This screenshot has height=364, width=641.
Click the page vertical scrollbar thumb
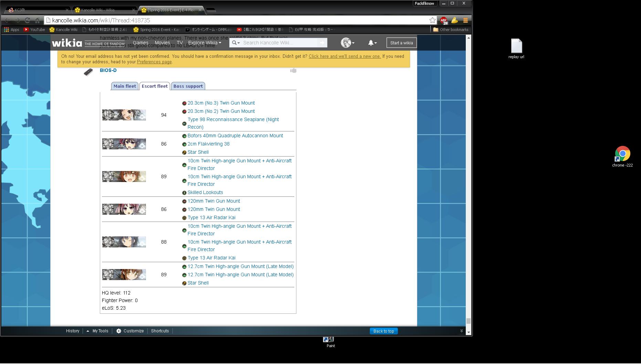pyautogui.click(x=468, y=321)
